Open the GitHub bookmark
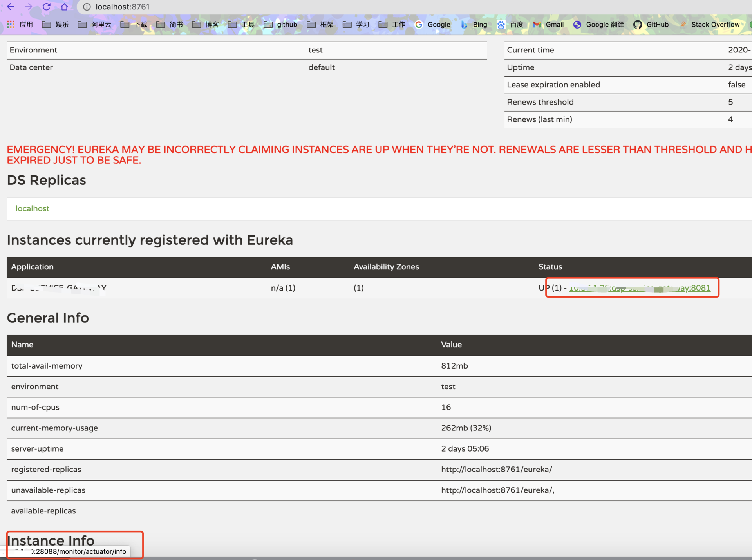The image size is (752, 560). pyautogui.click(x=651, y=24)
